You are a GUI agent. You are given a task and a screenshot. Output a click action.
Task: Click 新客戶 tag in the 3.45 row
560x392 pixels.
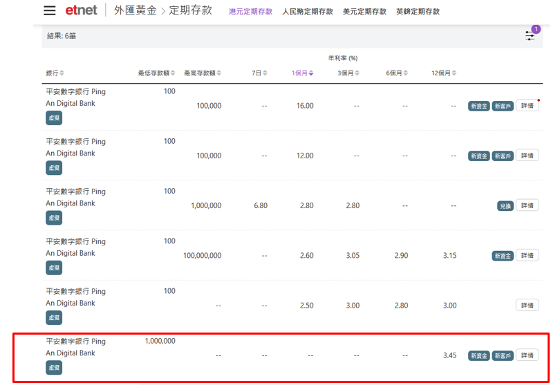pyautogui.click(x=503, y=355)
